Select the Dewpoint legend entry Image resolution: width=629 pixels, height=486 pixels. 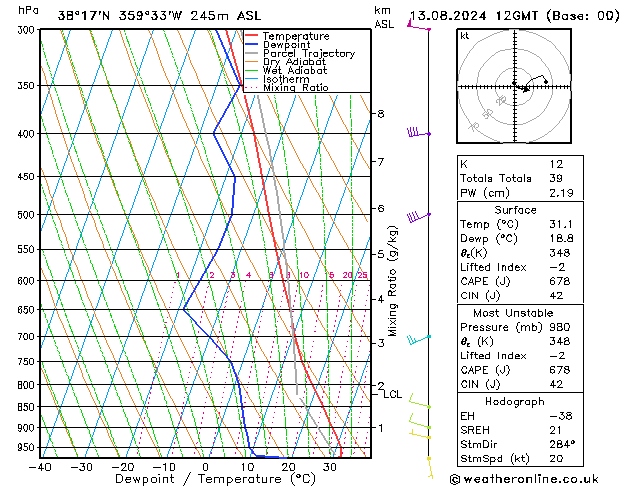pos(290,45)
